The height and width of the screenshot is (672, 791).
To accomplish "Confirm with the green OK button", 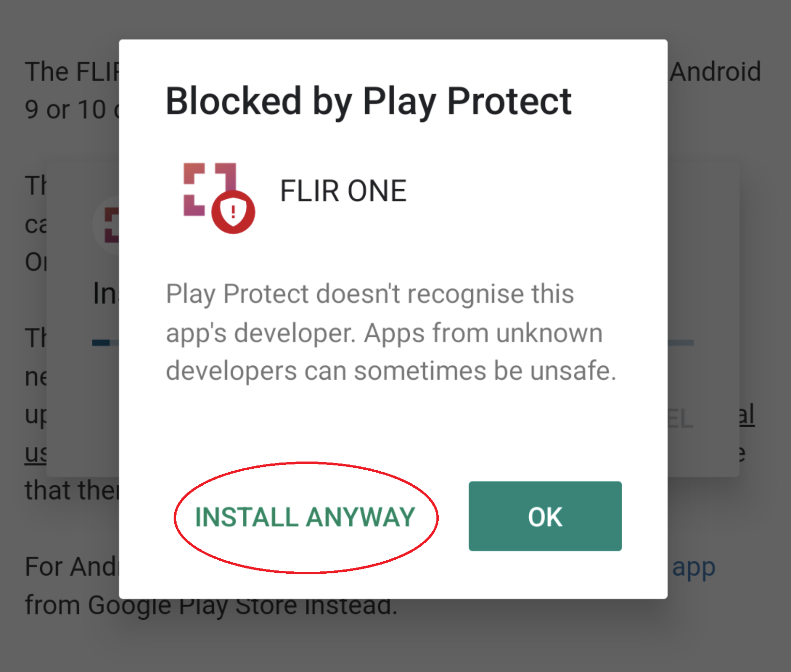I will [x=545, y=516].
